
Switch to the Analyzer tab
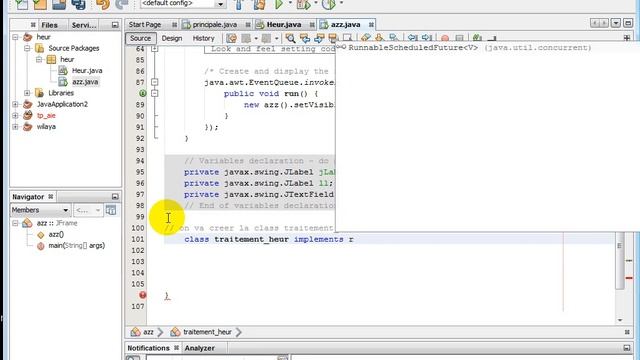[200, 348]
